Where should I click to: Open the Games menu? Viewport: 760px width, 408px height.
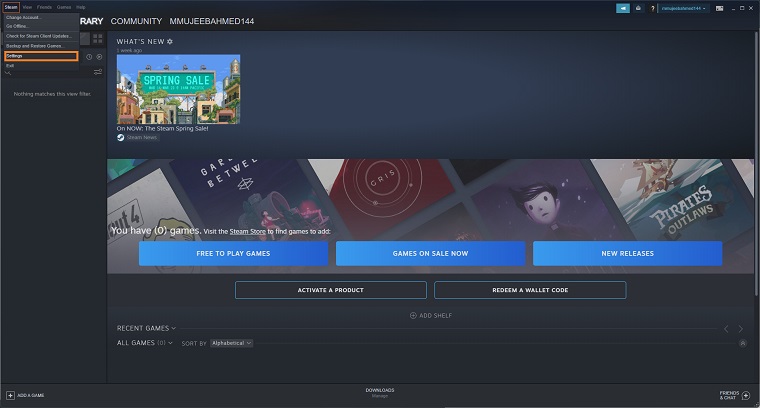click(63, 7)
